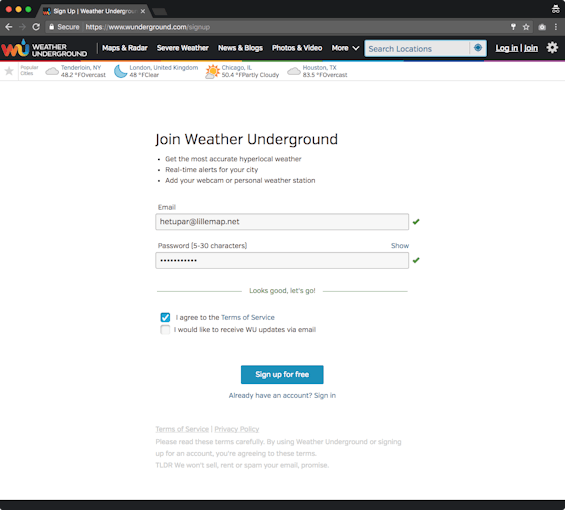The image size is (565, 510).
Task: Click the saved password key icon
Action: point(513,27)
